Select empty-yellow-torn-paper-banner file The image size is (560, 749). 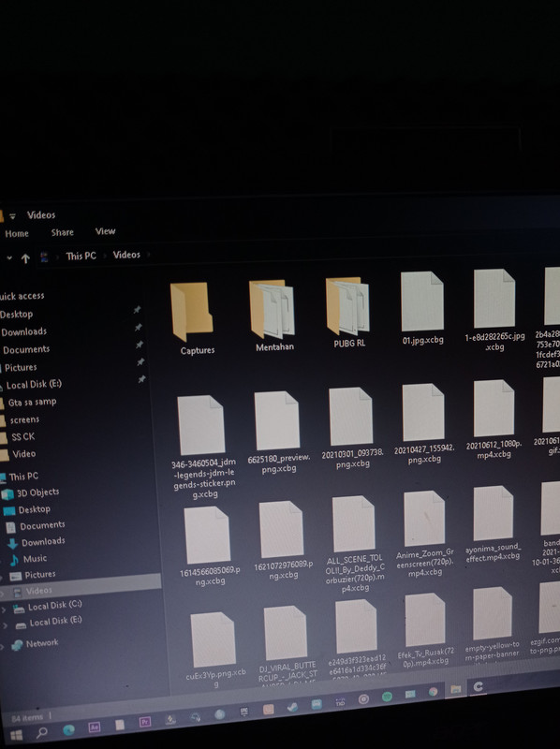pos(493,624)
